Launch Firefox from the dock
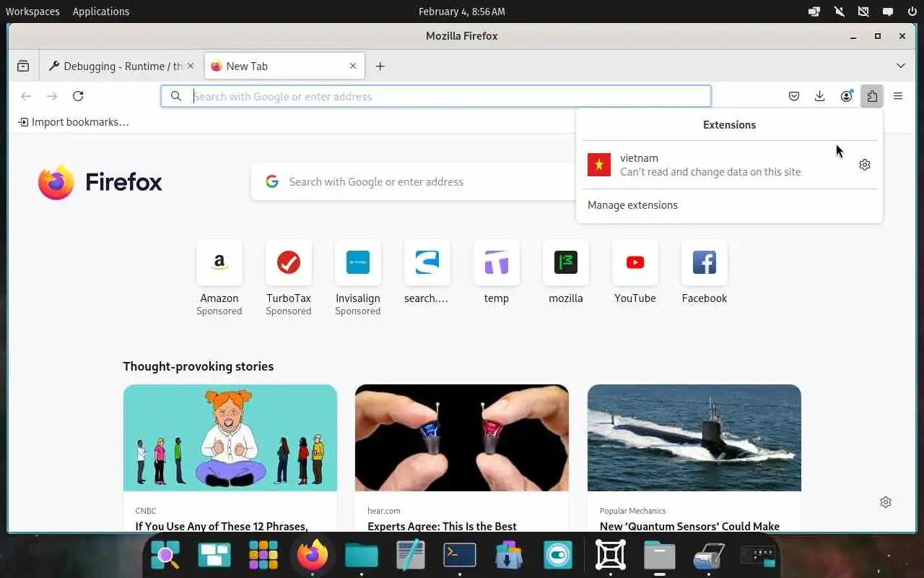924x578 pixels. (313, 555)
